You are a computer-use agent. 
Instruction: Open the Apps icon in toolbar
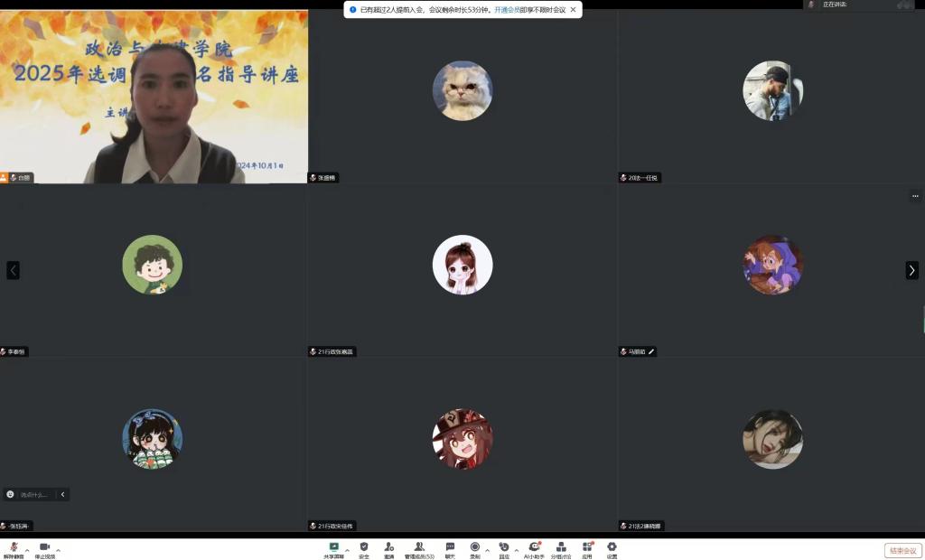point(587,547)
